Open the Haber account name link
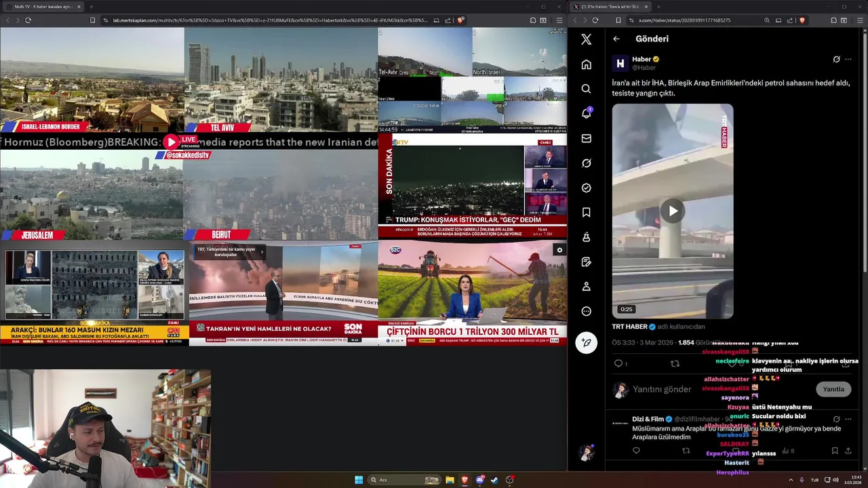The width and height of the screenshot is (868, 488). [x=642, y=59]
